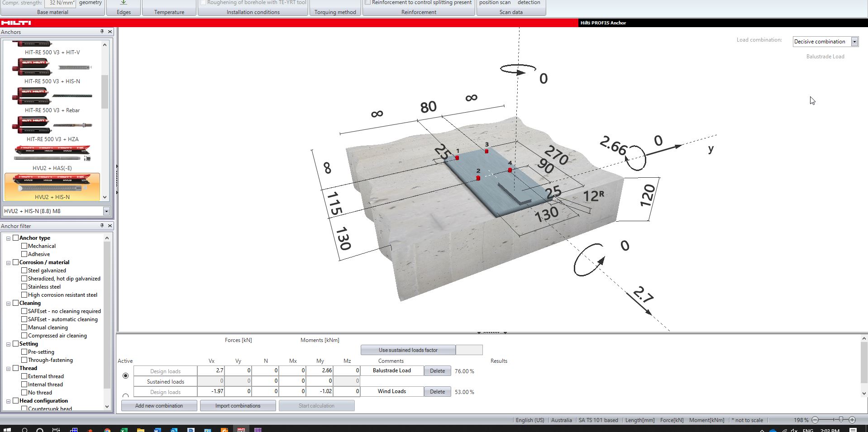Click Add new combination
This screenshot has height=432, width=868.
[x=159, y=406]
